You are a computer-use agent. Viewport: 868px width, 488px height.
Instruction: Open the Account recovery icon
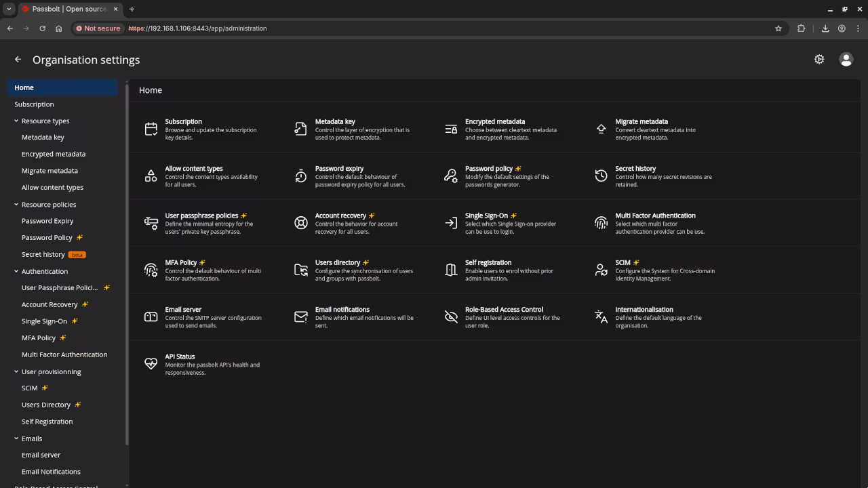(x=300, y=222)
